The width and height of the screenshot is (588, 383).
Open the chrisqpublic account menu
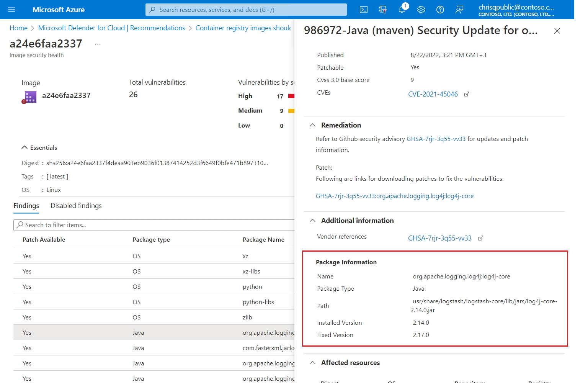(516, 10)
